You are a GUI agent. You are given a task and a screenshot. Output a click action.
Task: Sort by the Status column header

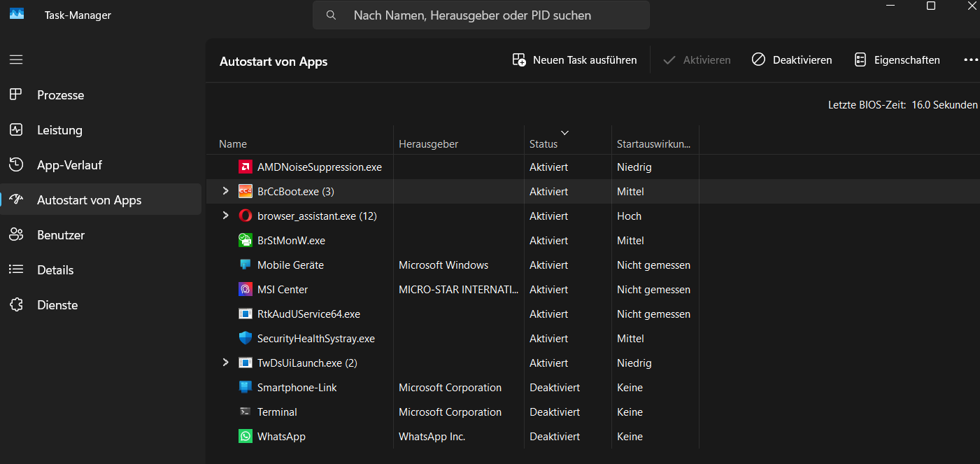tap(544, 144)
